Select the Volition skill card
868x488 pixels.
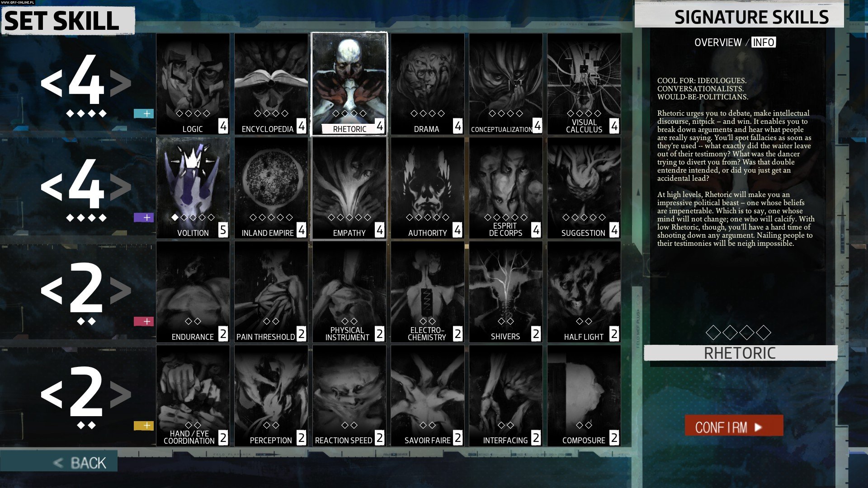[193, 188]
